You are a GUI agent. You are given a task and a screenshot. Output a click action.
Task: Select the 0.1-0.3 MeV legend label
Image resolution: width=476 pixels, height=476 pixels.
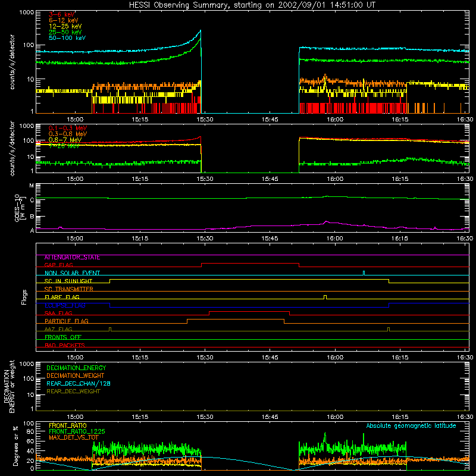pyautogui.click(x=68, y=128)
